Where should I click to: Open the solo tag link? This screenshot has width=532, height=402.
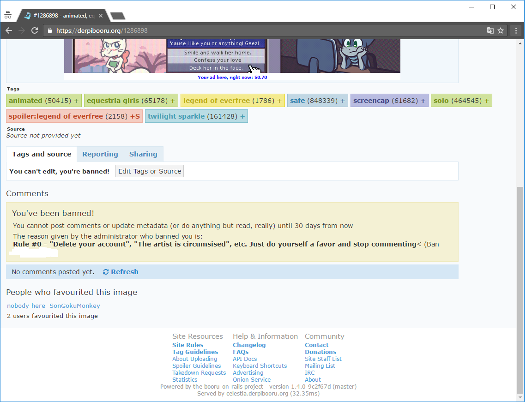441,101
